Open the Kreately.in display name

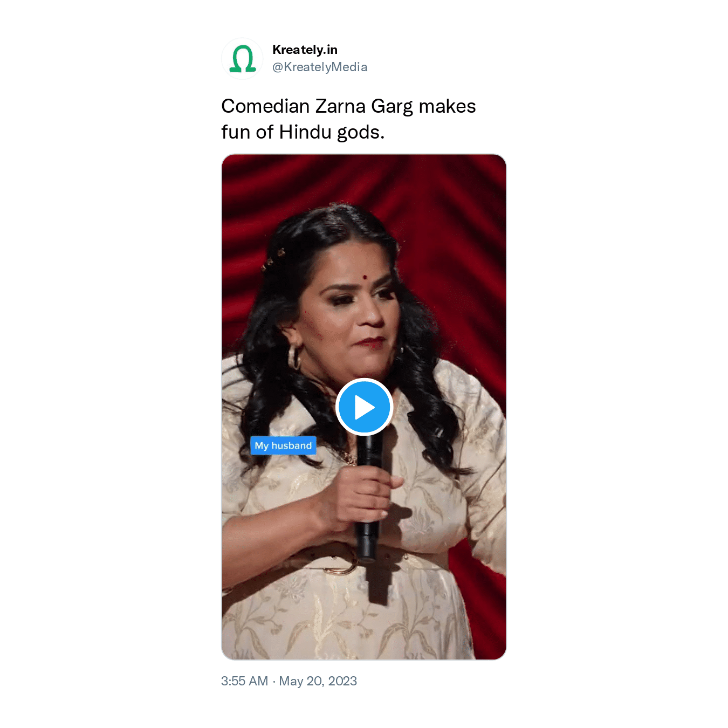point(305,50)
